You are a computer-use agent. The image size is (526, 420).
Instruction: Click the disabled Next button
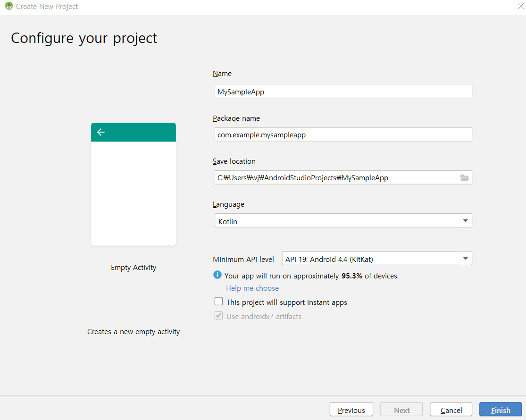(401, 410)
